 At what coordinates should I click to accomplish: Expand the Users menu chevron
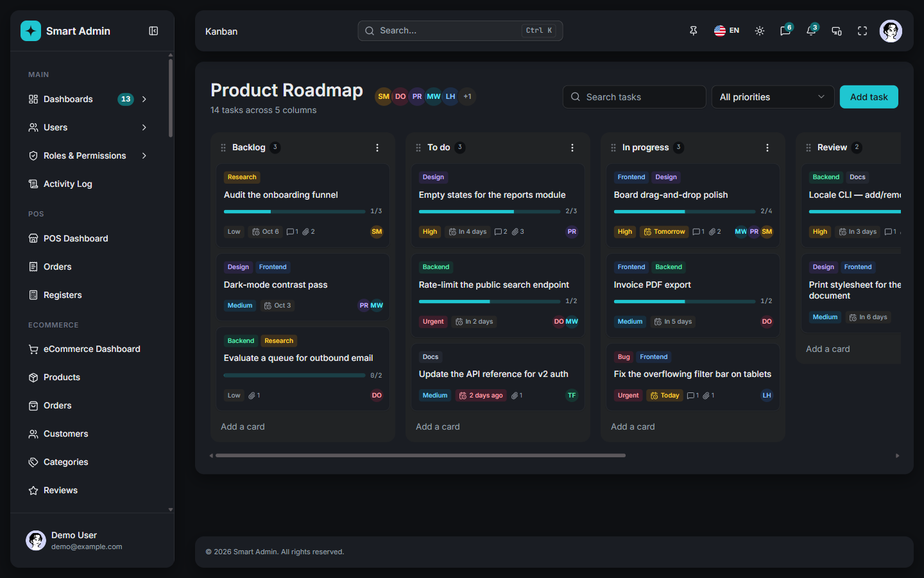click(x=144, y=127)
